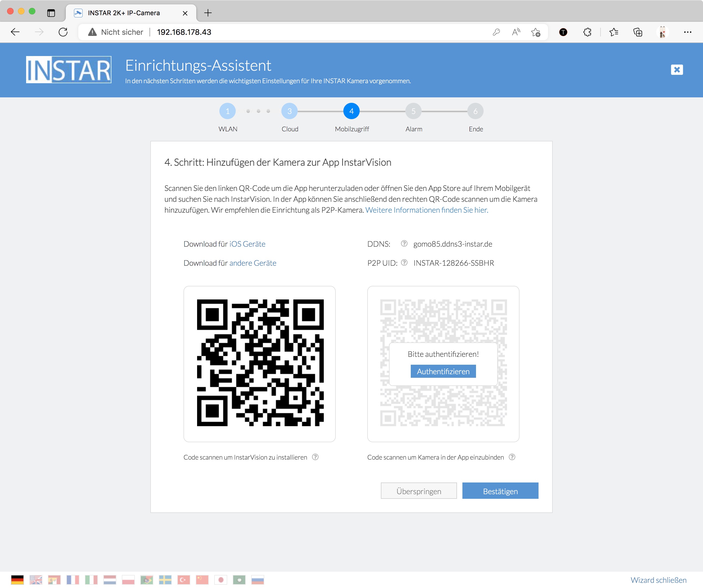Choose the Swedish flag language
The width and height of the screenshot is (703, 588).
[x=165, y=580]
